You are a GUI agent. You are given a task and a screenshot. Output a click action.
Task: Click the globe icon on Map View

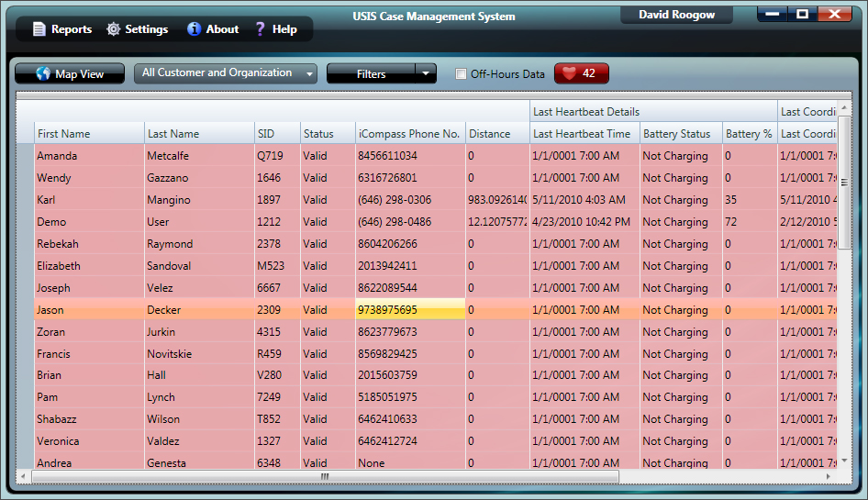point(43,74)
